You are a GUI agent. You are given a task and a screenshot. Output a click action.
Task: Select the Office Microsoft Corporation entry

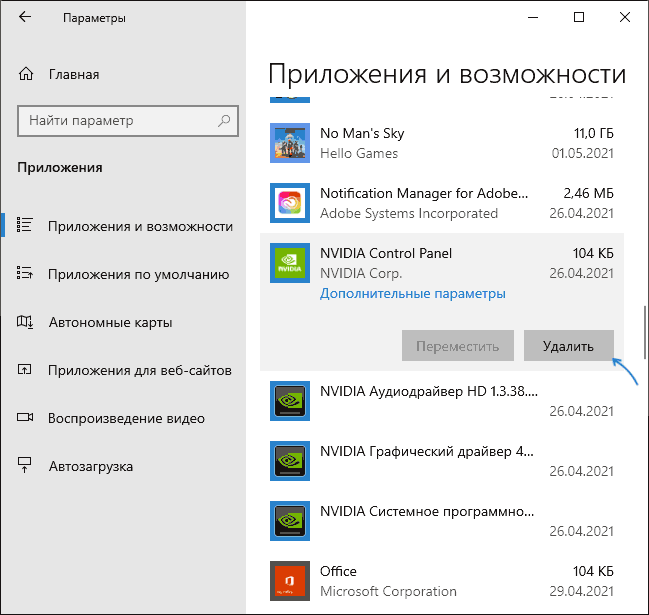(x=442, y=581)
